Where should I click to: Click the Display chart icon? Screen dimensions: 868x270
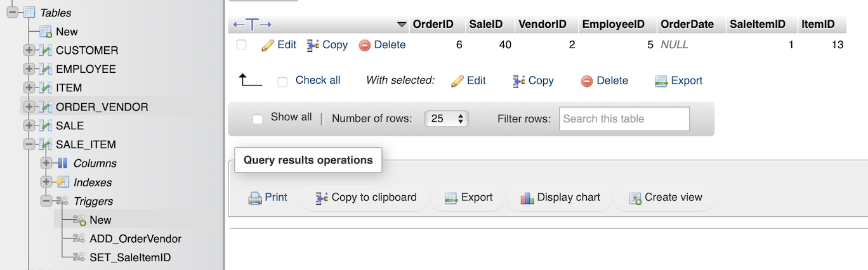[x=527, y=198]
